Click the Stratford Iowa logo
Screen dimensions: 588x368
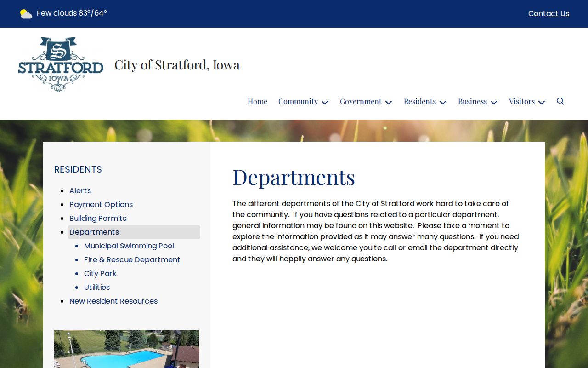[x=61, y=64]
